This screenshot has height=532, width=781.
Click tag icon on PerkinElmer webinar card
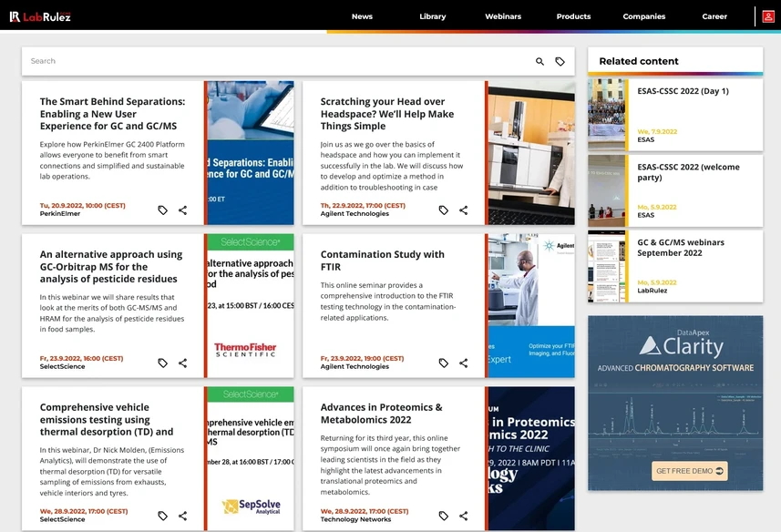tap(162, 210)
